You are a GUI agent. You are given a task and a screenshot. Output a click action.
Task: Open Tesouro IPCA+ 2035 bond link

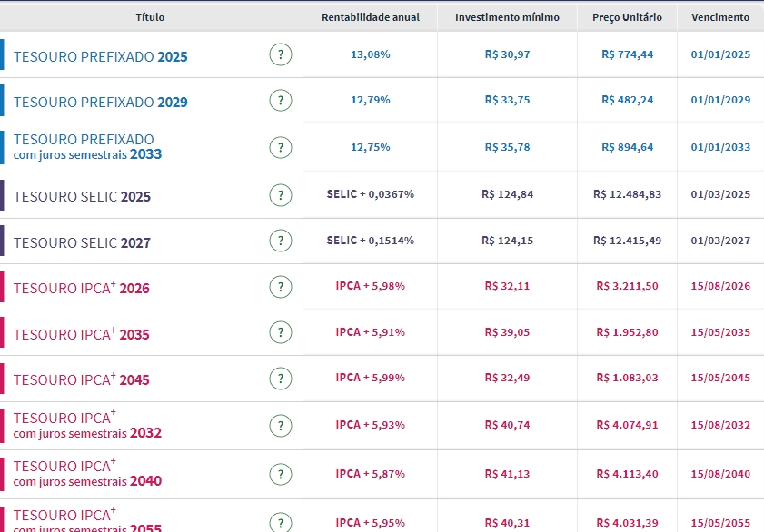(81, 334)
